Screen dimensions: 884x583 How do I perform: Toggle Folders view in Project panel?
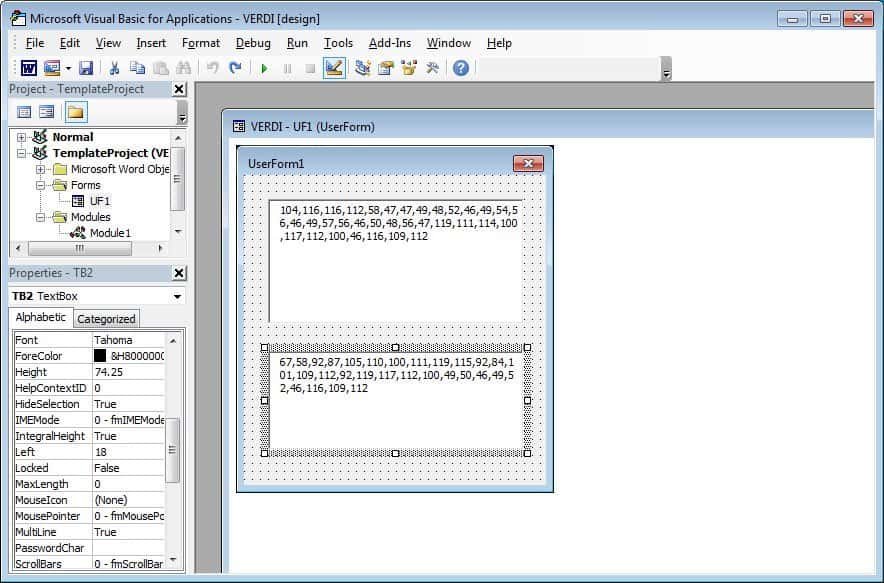[76, 112]
